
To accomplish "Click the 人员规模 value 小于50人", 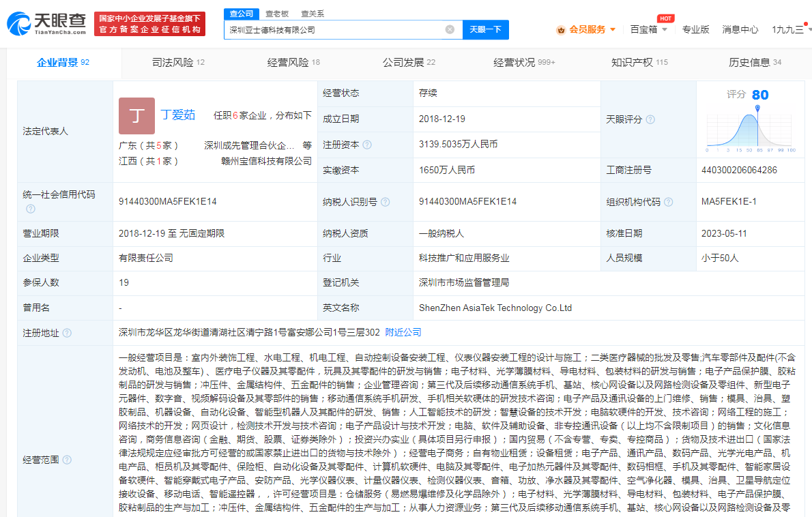I will coord(720,258).
